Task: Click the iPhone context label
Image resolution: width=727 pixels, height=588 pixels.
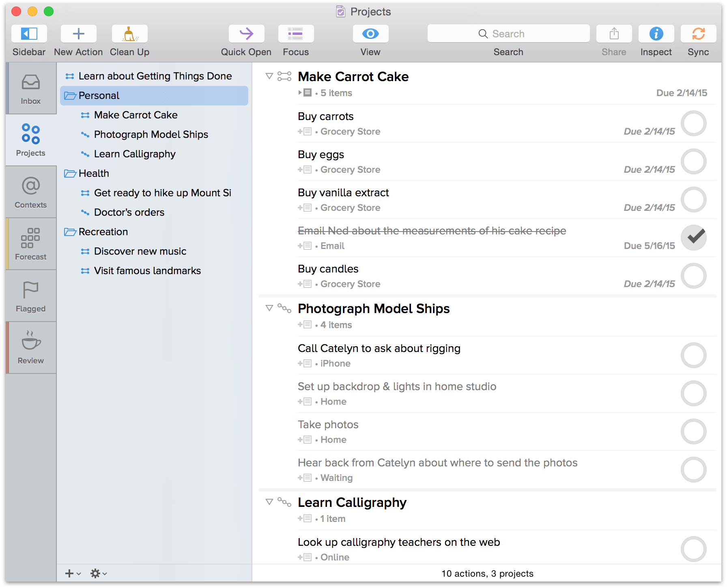Action: [336, 363]
